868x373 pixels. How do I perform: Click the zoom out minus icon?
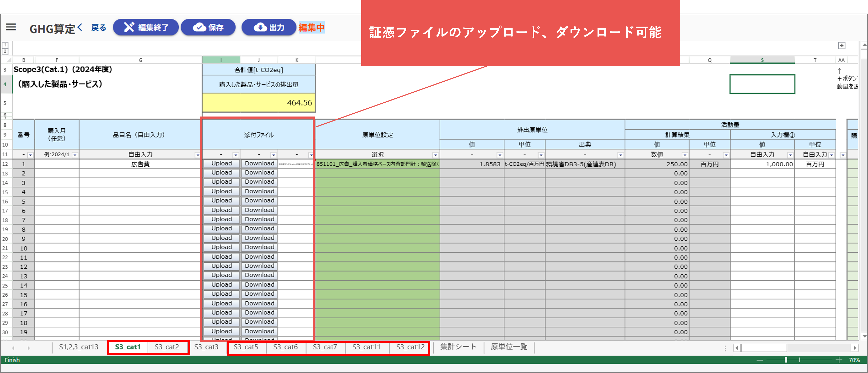click(760, 360)
